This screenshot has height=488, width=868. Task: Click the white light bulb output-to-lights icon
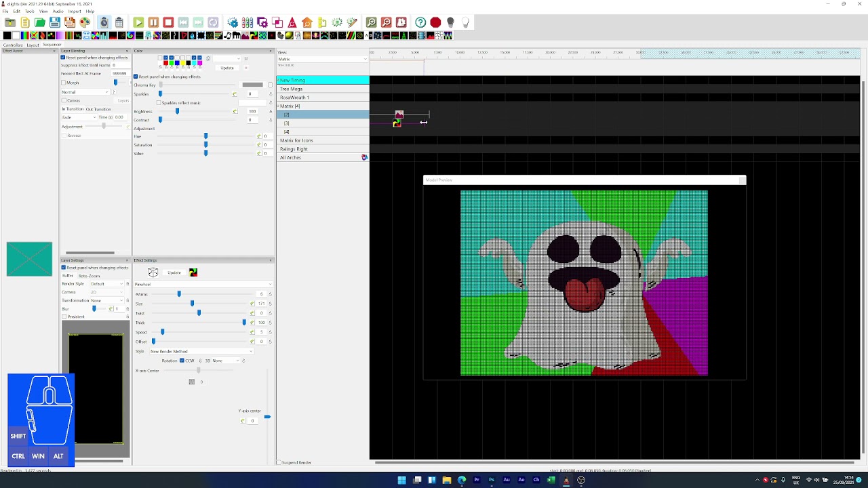tap(465, 22)
